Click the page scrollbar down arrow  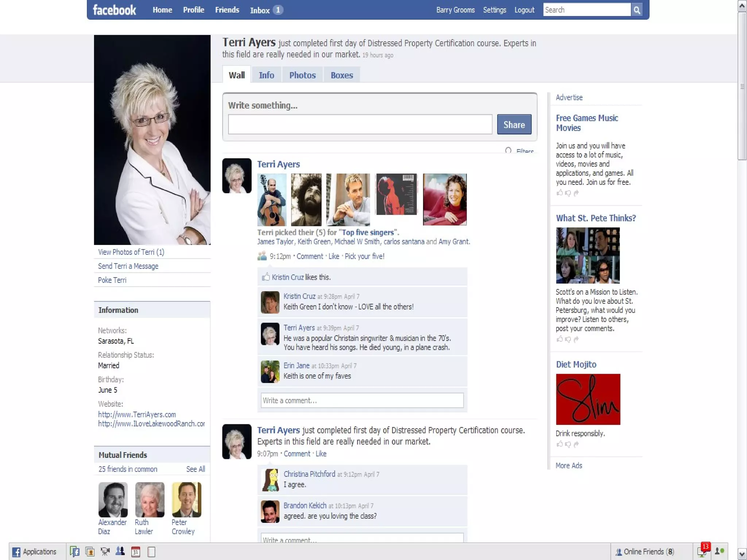point(742,554)
